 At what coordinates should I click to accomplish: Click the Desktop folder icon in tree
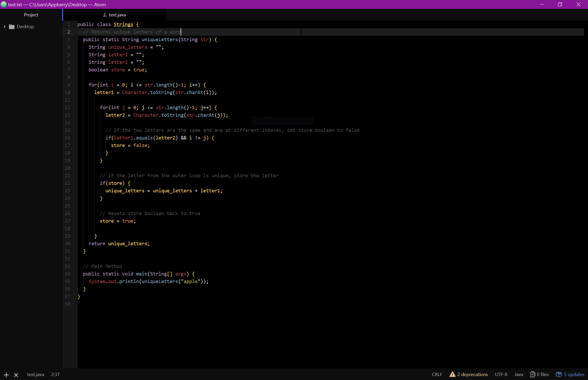(12, 27)
